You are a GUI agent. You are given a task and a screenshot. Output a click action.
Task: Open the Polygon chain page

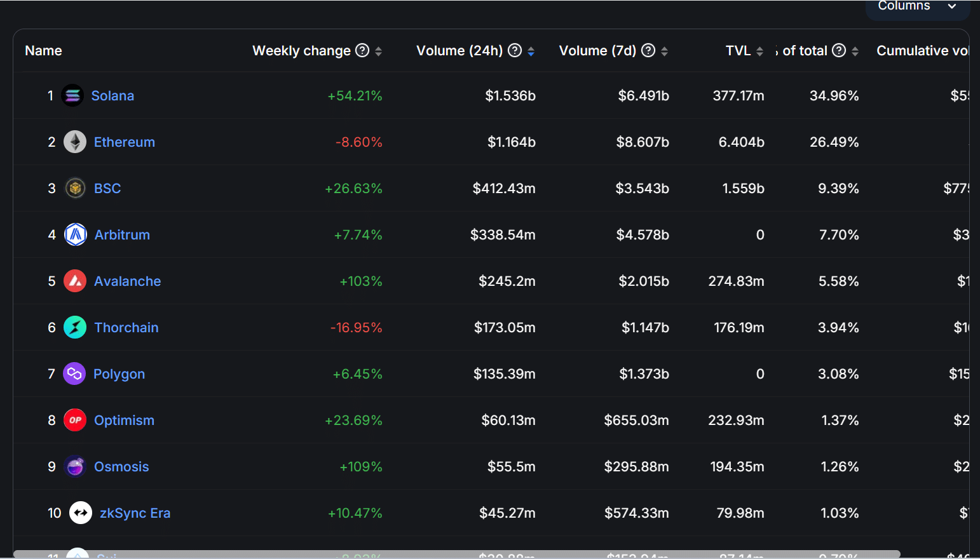pos(119,374)
